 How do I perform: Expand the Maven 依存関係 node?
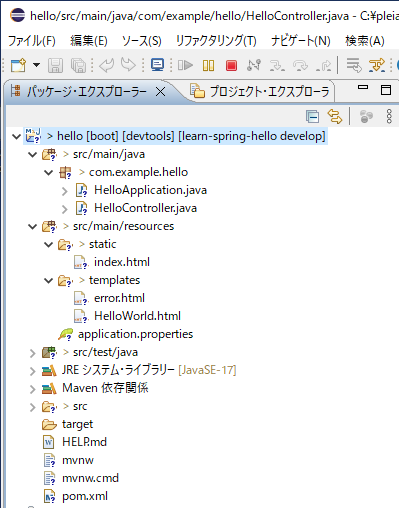point(32,389)
